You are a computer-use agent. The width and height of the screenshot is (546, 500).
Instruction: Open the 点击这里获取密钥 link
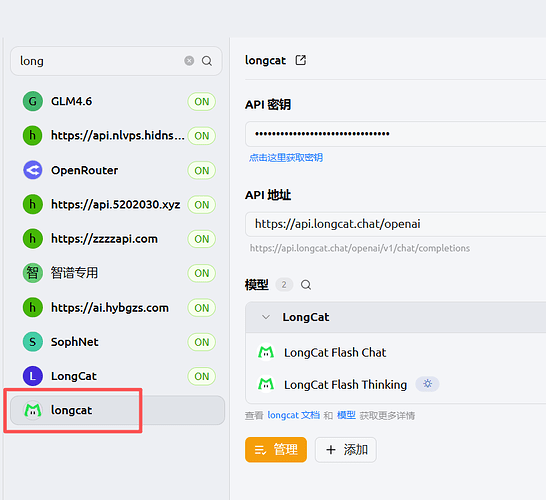tap(286, 158)
